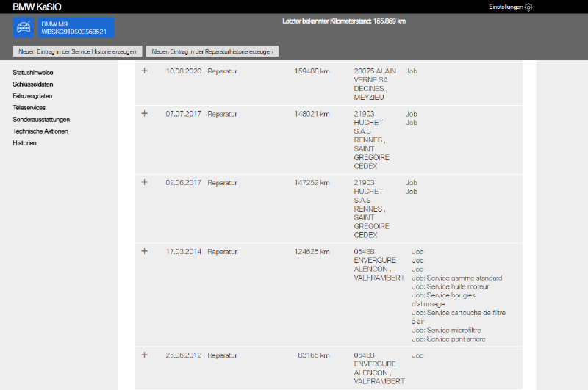Click date 10.08.2020

(183, 71)
